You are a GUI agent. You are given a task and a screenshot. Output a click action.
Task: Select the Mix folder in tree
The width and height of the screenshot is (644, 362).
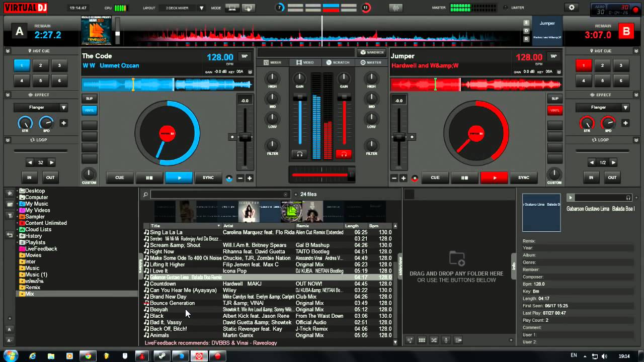click(x=29, y=294)
